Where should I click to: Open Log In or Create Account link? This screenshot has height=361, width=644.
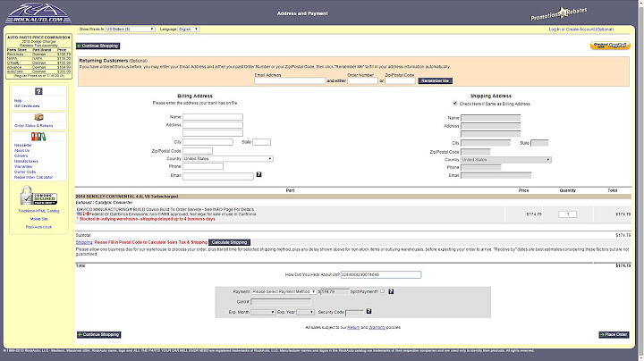tap(581, 29)
